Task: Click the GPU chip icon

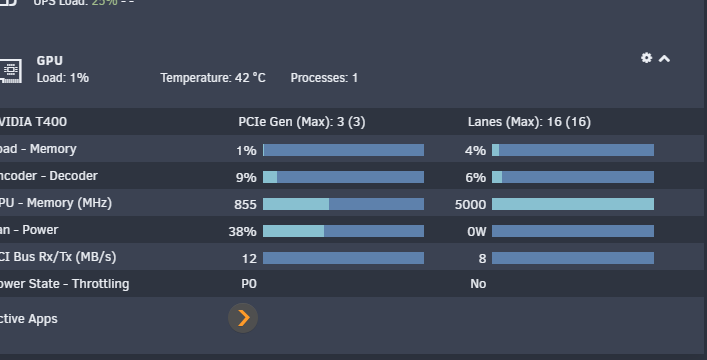Action: pos(10,71)
